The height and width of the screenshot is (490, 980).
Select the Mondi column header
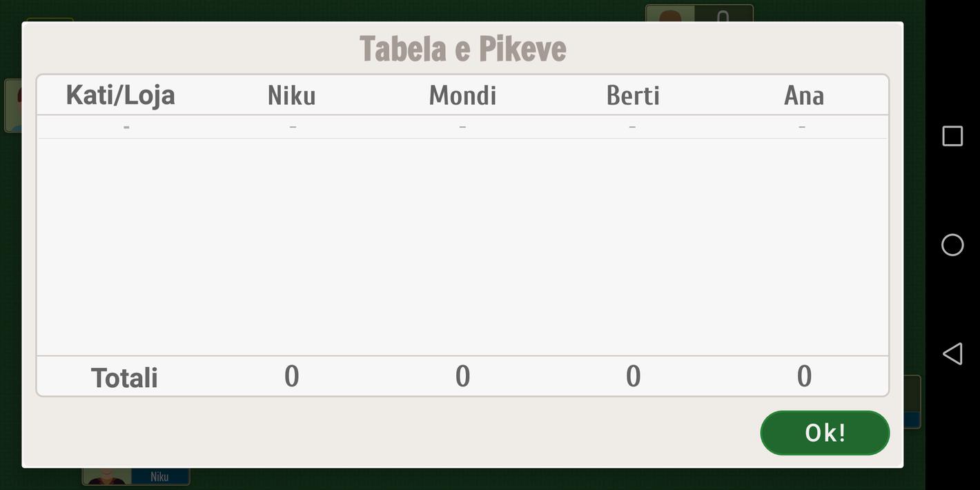(x=462, y=95)
